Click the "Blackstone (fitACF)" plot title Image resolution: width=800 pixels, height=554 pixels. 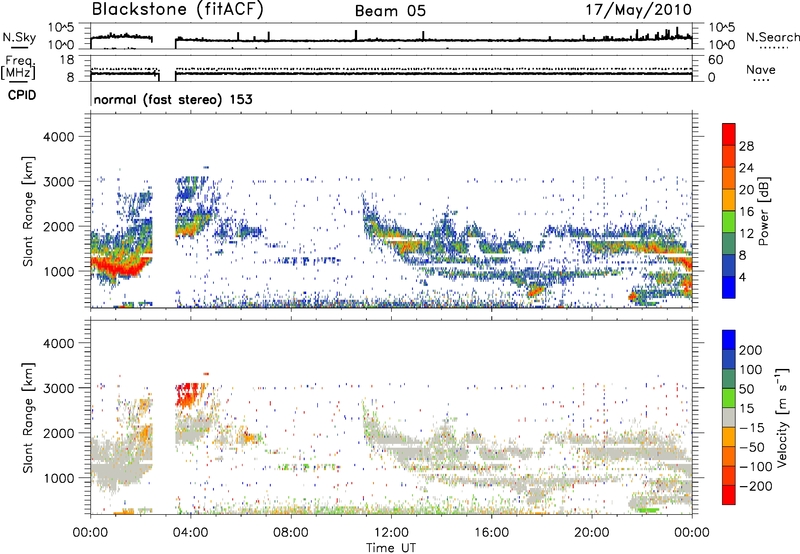(x=177, y=10)
